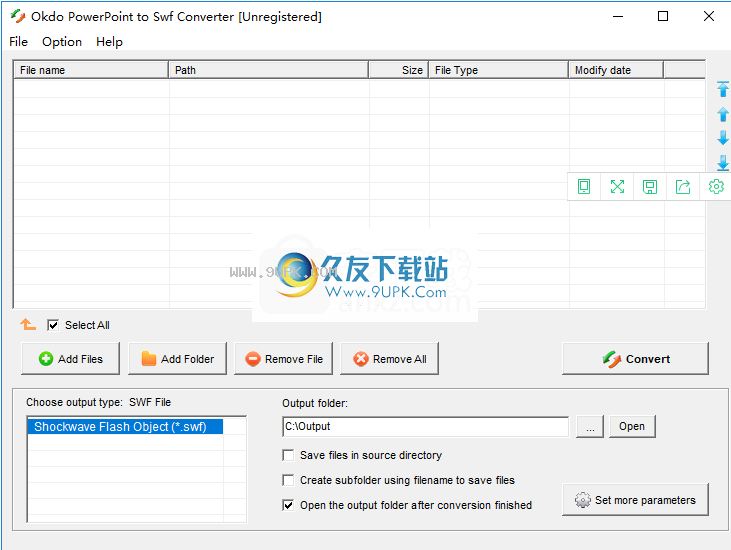Uncheck Open the output folder after conversion
731x550 pixels.
click(x=288, y=505)
